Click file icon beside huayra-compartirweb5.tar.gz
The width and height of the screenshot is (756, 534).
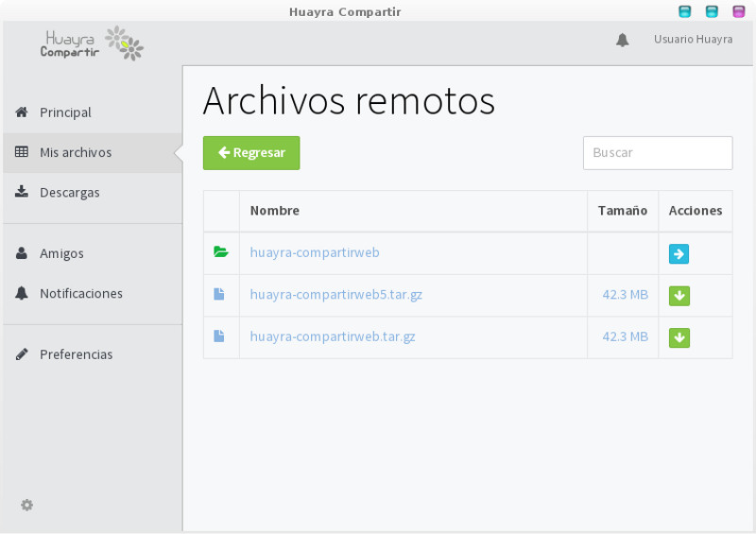(x=219, y=294)
